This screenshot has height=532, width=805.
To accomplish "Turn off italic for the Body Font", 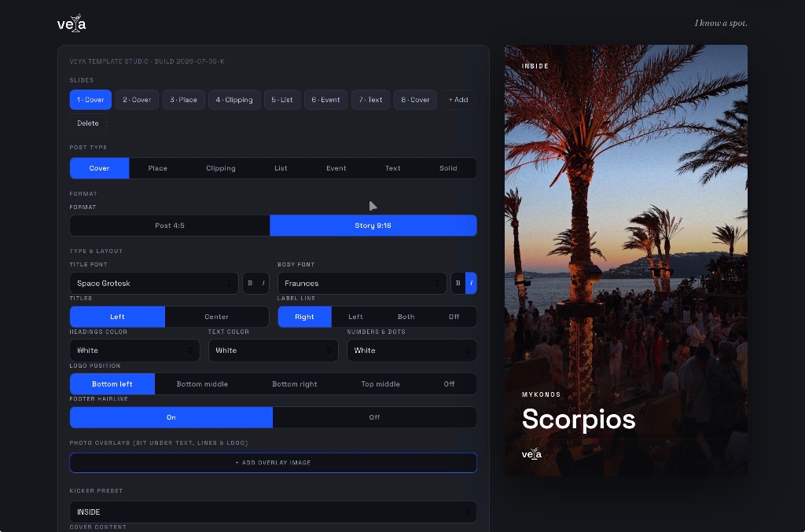I will pyautogui.click(x=471, y=283).
